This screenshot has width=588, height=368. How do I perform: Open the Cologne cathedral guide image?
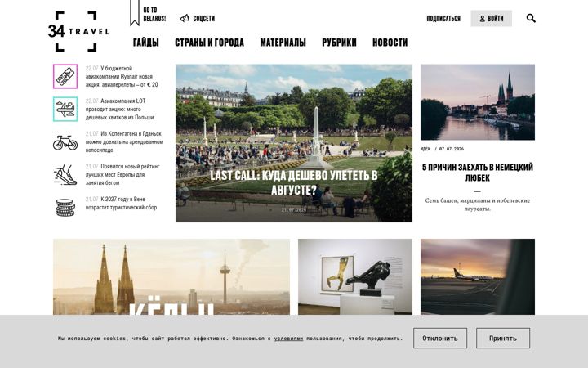(171, 276)
